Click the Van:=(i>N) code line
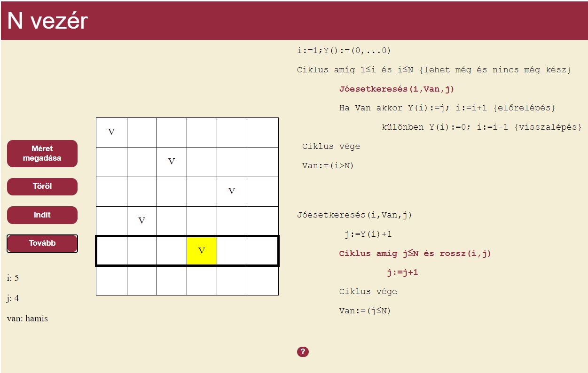The height and width of the screenshot is (373, 588). [x=328, y=165]
